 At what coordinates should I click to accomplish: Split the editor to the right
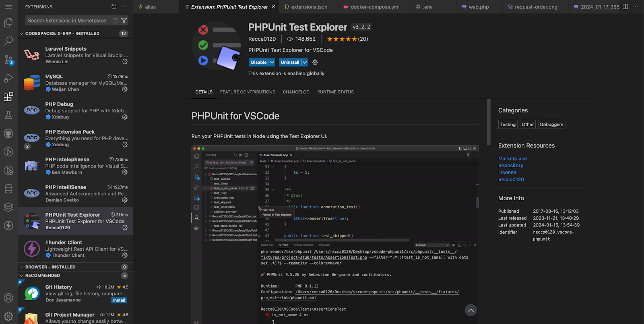click(x=625, y=7)
